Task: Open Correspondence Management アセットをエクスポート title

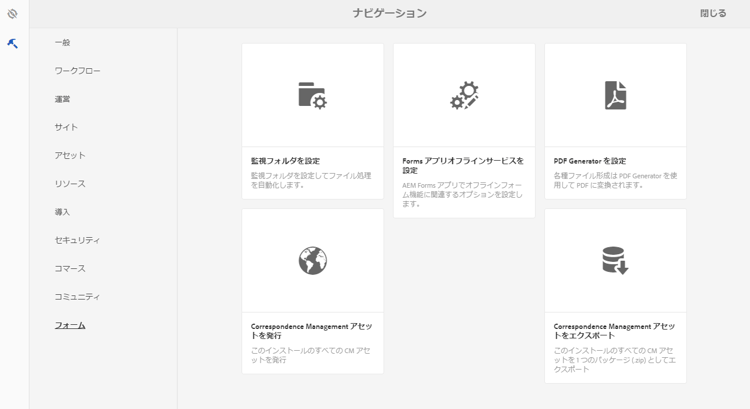Action: coord(614,331)
